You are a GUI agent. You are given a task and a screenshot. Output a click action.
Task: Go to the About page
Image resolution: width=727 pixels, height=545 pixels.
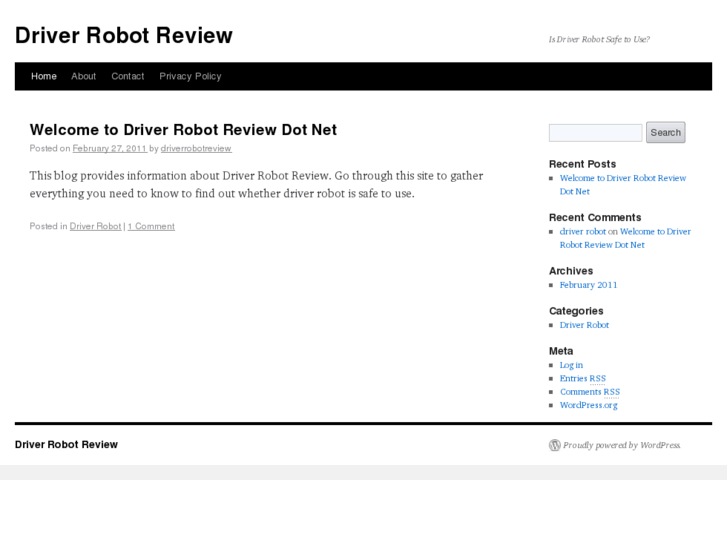pos(83,76)
